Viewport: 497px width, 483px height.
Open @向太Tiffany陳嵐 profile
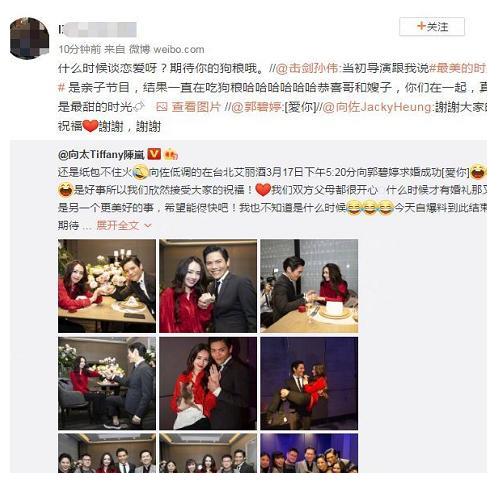(x=101, y=154)
